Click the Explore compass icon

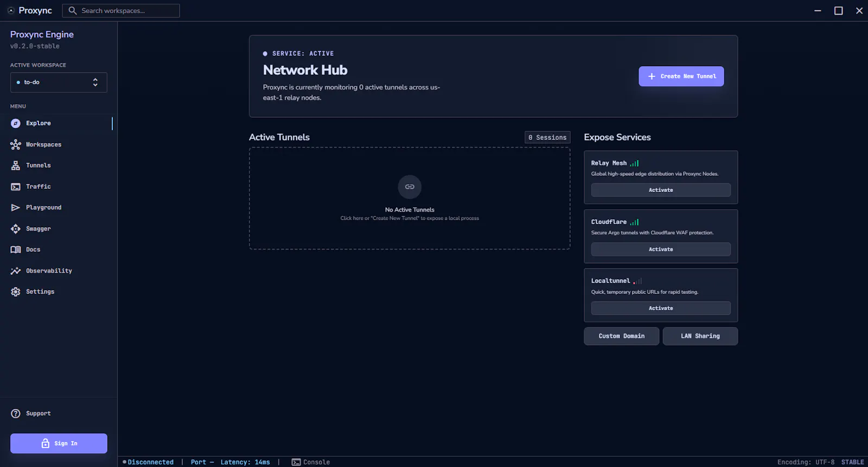[x=16, y=124]
